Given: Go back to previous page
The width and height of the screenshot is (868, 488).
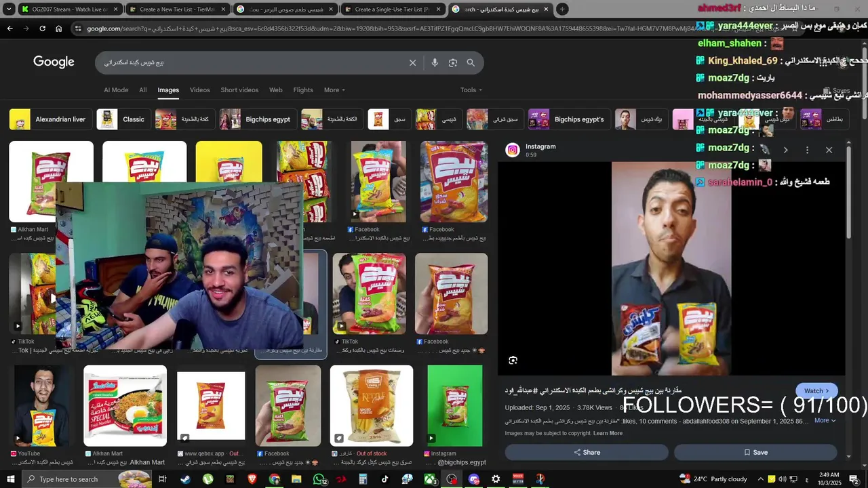Looking at the screenshot, I should point(9,28).
